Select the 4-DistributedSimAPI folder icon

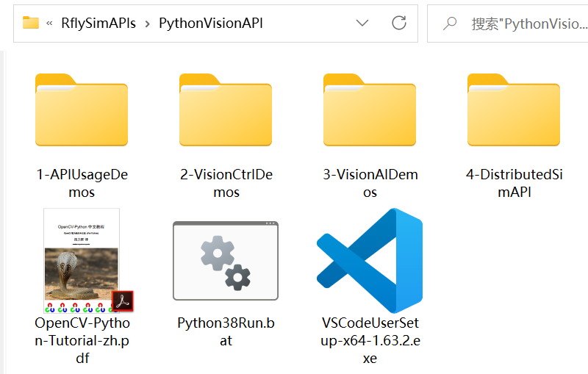[513, 109]
